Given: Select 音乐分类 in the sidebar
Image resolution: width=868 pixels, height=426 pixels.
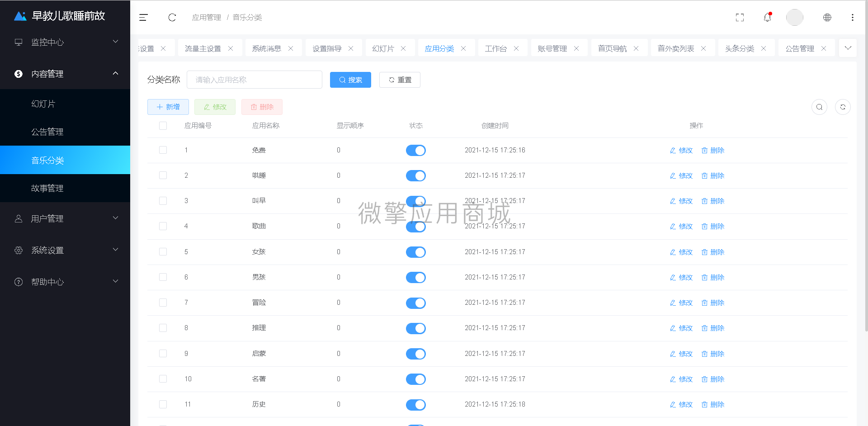Looking at the screenshot, I should tap(65, 160).
